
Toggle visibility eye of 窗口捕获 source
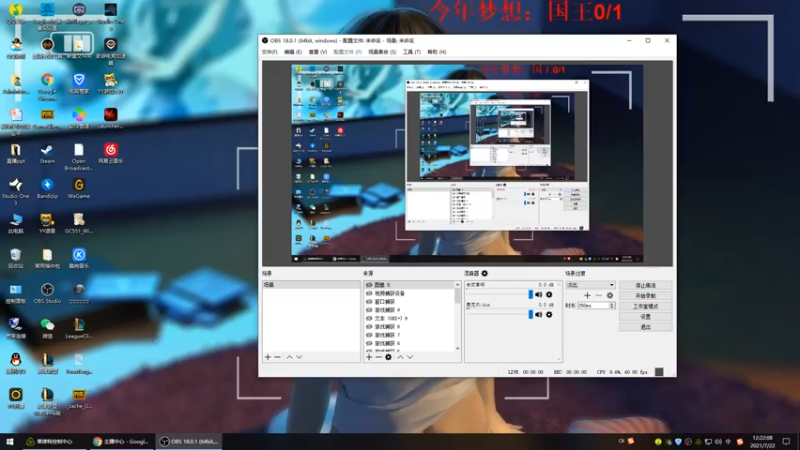(x=369, y=302)
